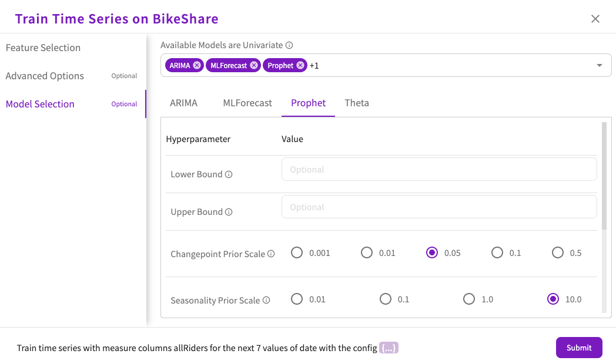Select Changepoint Prior Scale 0.01

click(x=367, y=252)
